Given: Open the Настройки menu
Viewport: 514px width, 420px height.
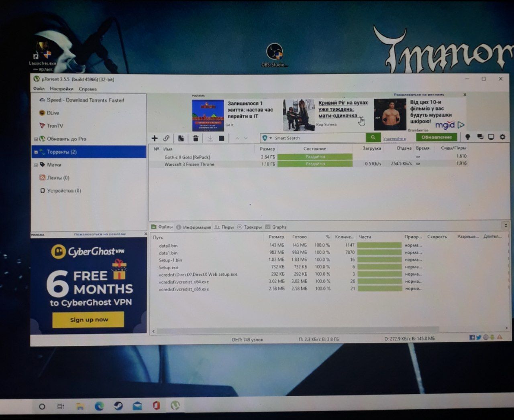Looking at the screenshot, I should coord(61,89).
